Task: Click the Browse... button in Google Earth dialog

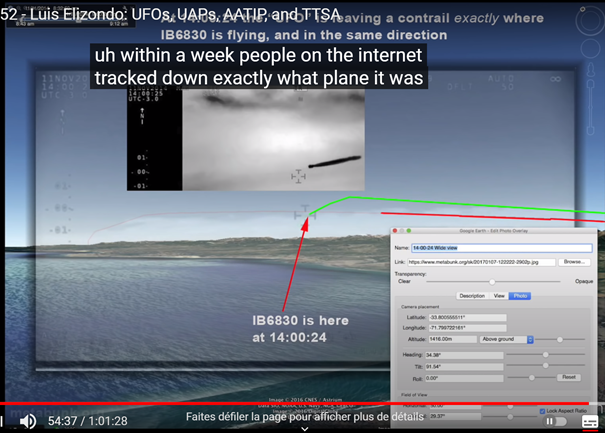Action: 574,262
